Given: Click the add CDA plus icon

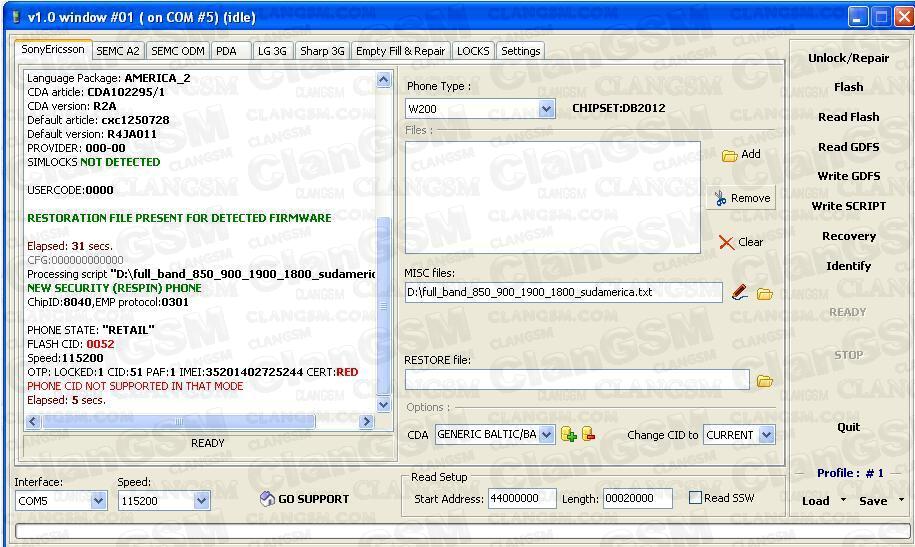Looking at the screenshot, I should (x=568, y=434).
